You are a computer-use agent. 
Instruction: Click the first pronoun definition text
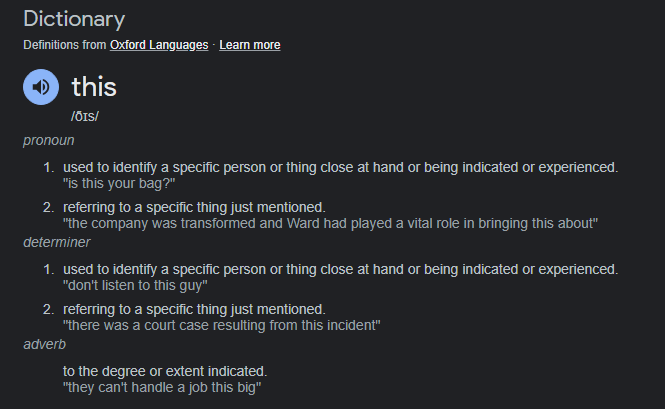click(341, 168)
